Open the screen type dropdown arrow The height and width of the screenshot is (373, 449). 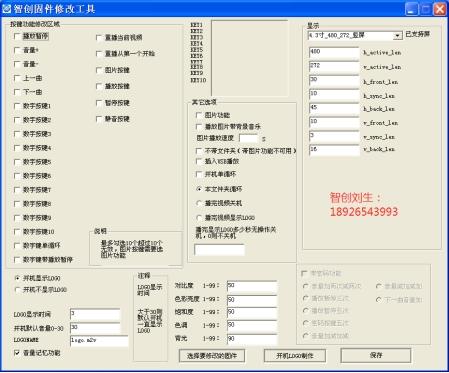point(397,35)
